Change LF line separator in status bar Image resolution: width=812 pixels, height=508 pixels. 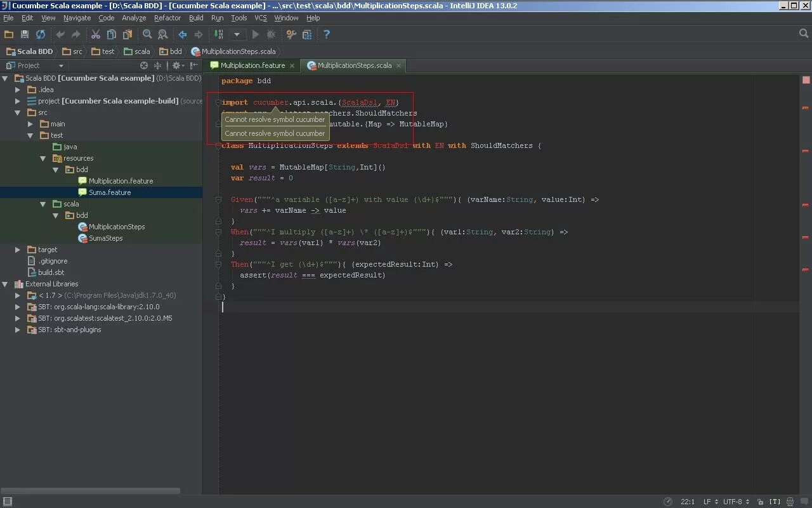tap(710, 502)
